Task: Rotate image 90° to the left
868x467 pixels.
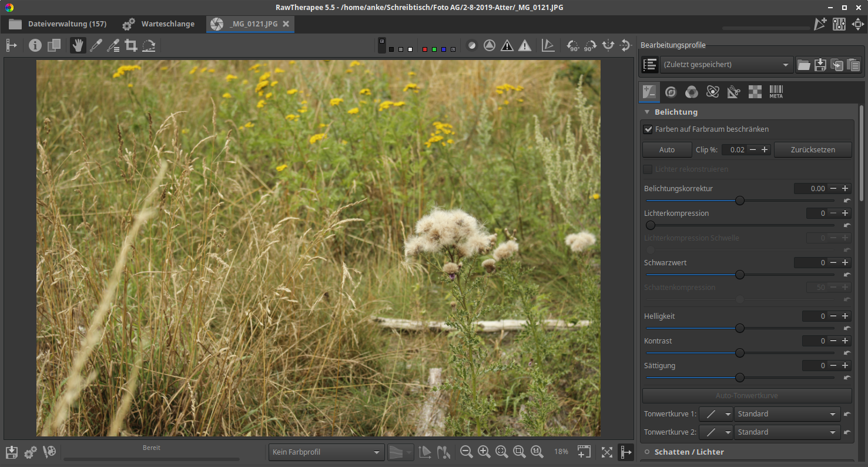Action: click(x=572, y=45)
